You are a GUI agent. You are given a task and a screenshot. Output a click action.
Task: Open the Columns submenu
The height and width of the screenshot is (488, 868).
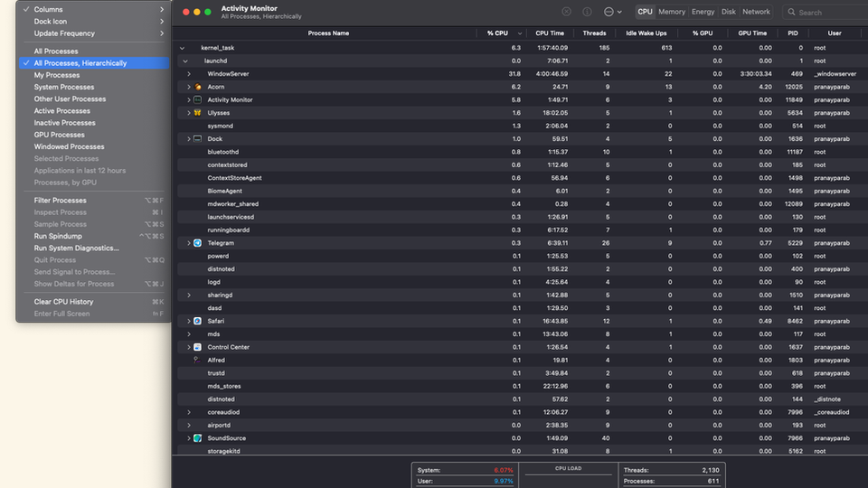[x=93, y=9]
